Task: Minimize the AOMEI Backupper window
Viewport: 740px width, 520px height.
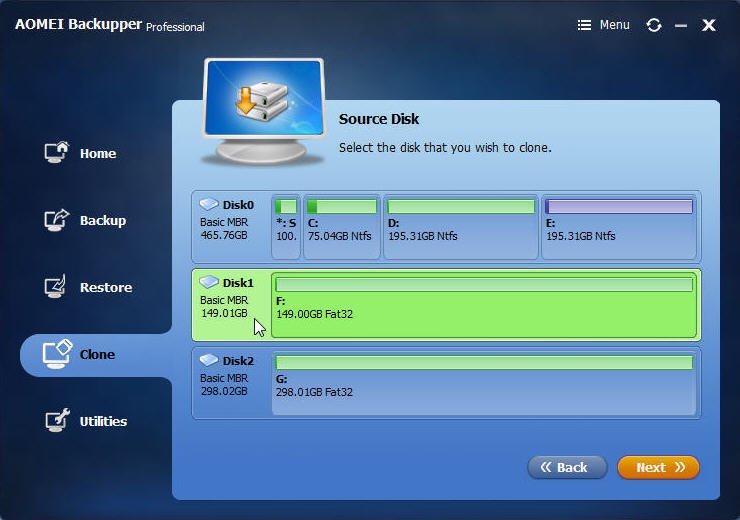Action: tap(681, 25)
